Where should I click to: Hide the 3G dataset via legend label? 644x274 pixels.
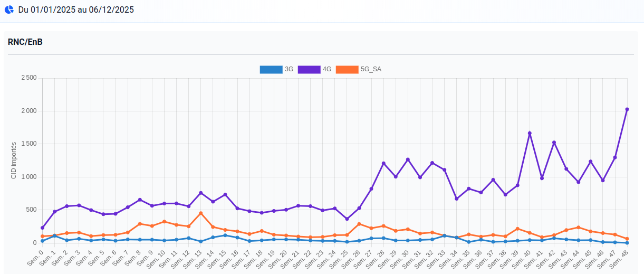[x=289, y=69]
